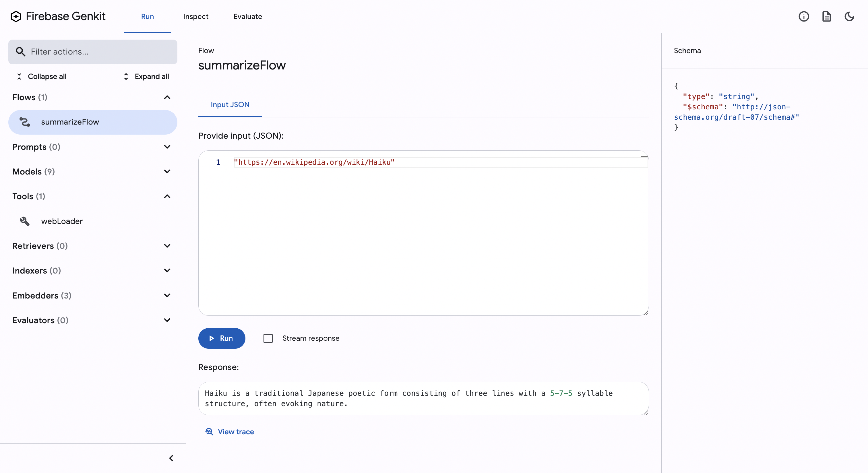
Task: Open the documentation file icon
Action: [826, 17]
